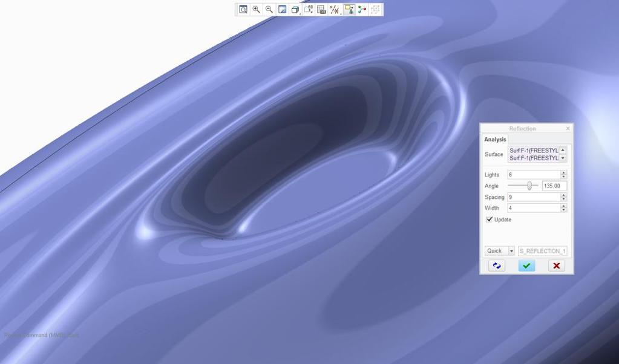The height and width of the screenshot is (364, 619).
Task: Increase the Lights value with stepper
Action: [564, 172]
